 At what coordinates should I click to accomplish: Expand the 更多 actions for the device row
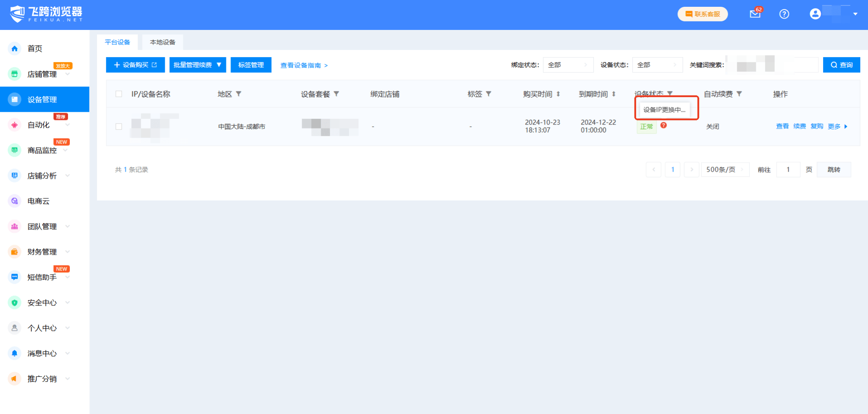coord(835,126)
